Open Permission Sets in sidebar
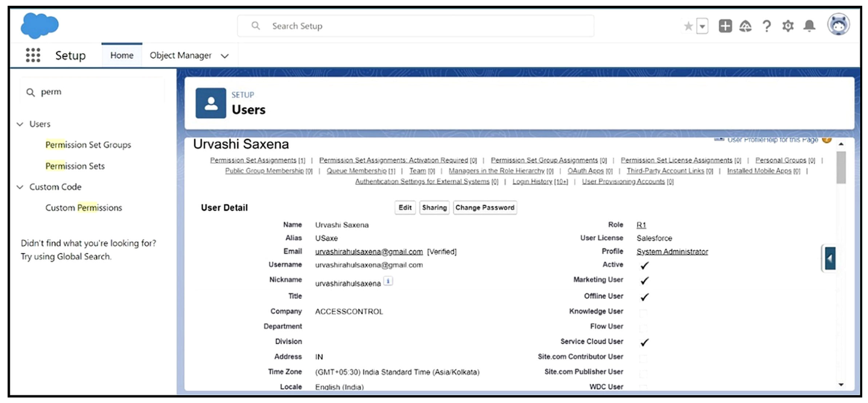 75,166
